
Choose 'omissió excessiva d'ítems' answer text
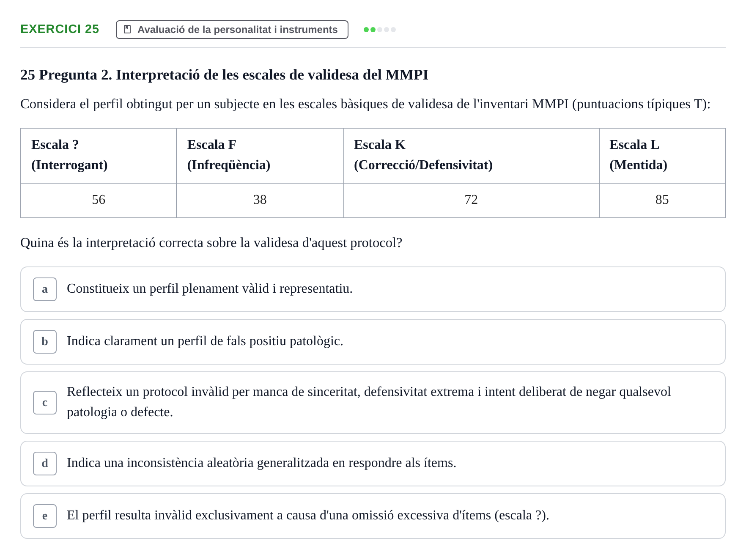point(308,515)
